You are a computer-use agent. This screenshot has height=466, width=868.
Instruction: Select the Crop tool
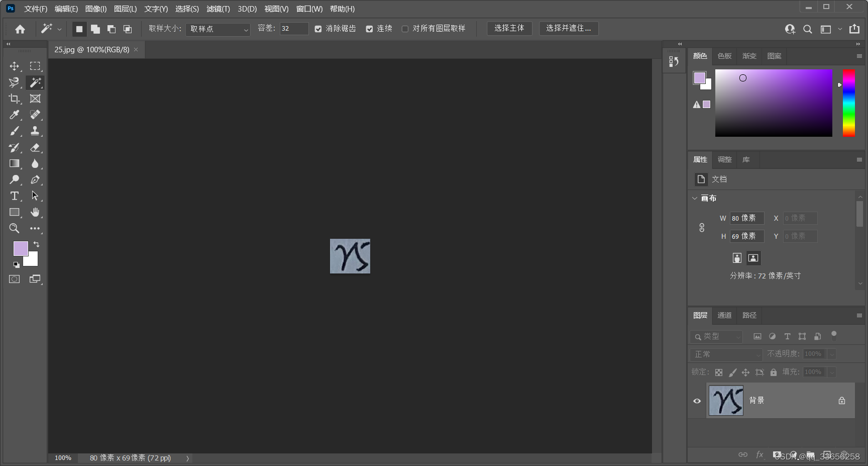[14, 99]
